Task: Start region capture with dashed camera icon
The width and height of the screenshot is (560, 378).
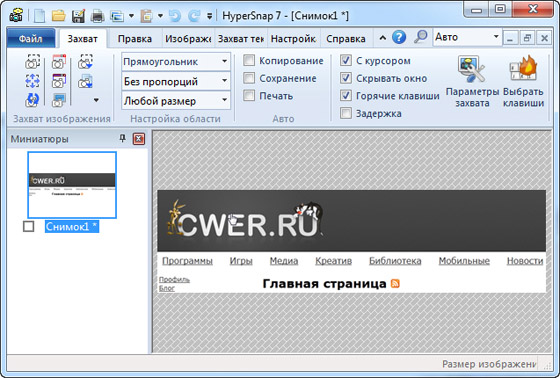Action: (32, 62)
